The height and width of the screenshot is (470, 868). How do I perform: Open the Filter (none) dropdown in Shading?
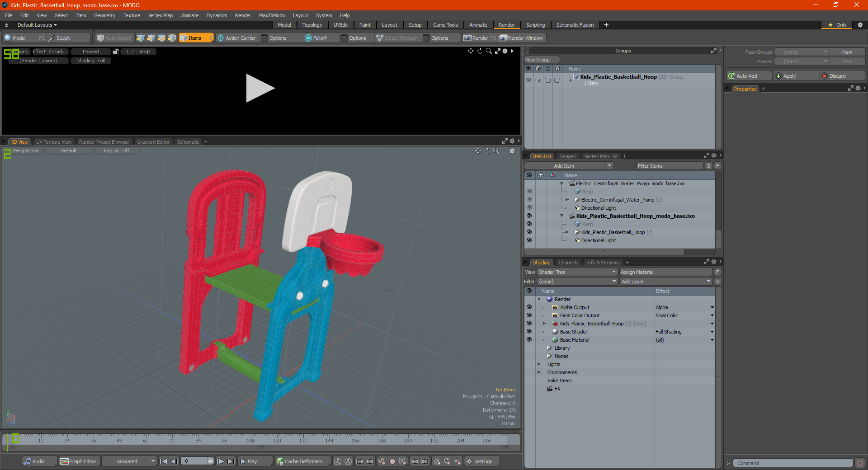577,282
